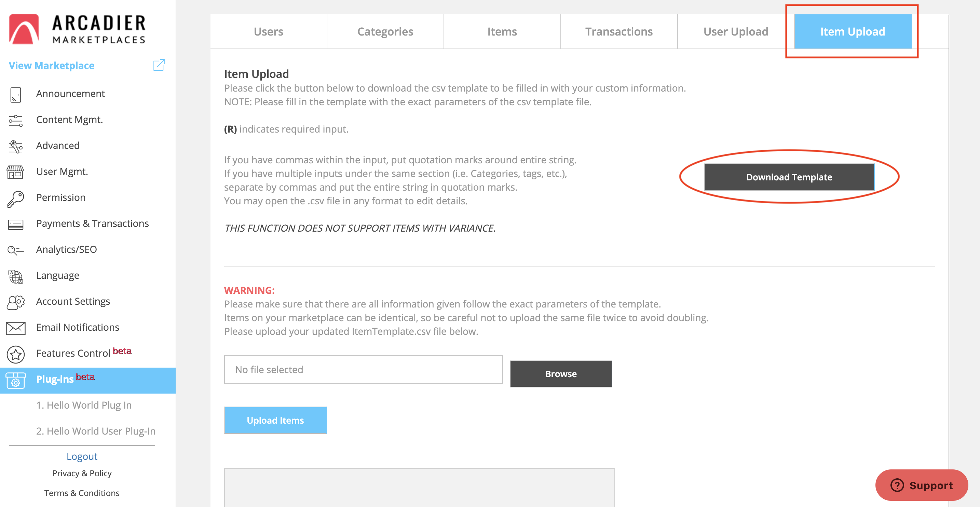
Task: Click the Content Mgmt. sliders icon
Action: [16, 120]
